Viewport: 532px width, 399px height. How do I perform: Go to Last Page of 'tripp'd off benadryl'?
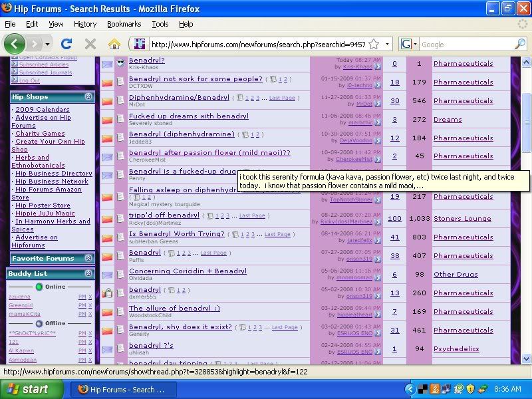point(252,215)
